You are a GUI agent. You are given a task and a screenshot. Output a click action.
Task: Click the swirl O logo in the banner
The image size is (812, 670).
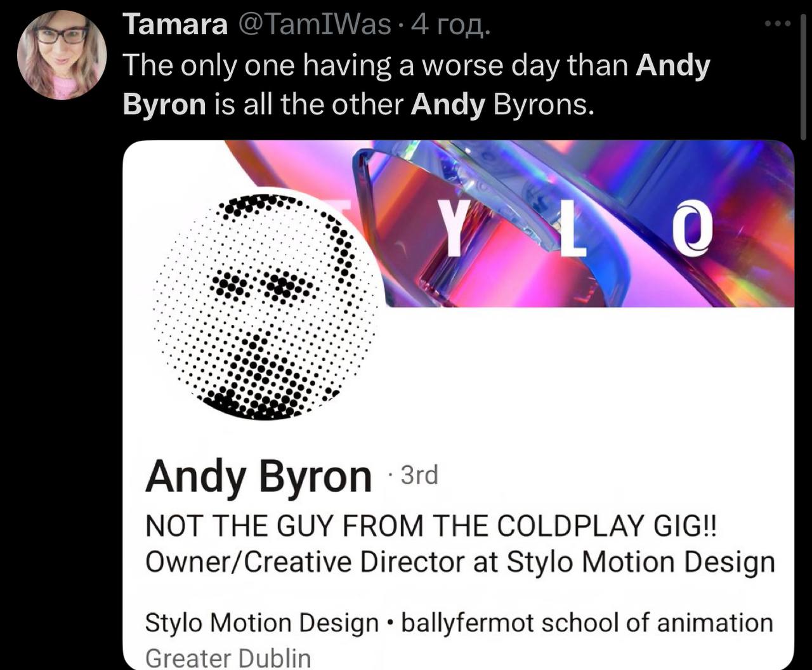click(693, 227)
